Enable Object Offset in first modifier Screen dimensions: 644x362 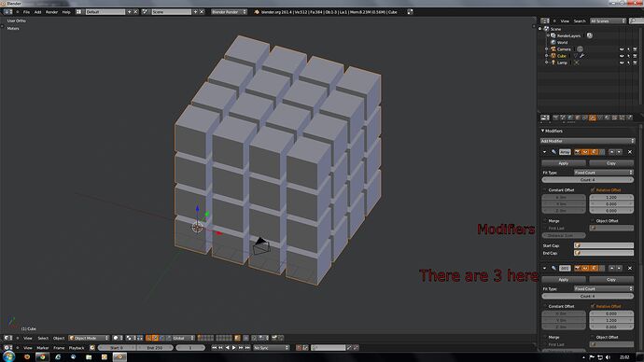[593, 221]
